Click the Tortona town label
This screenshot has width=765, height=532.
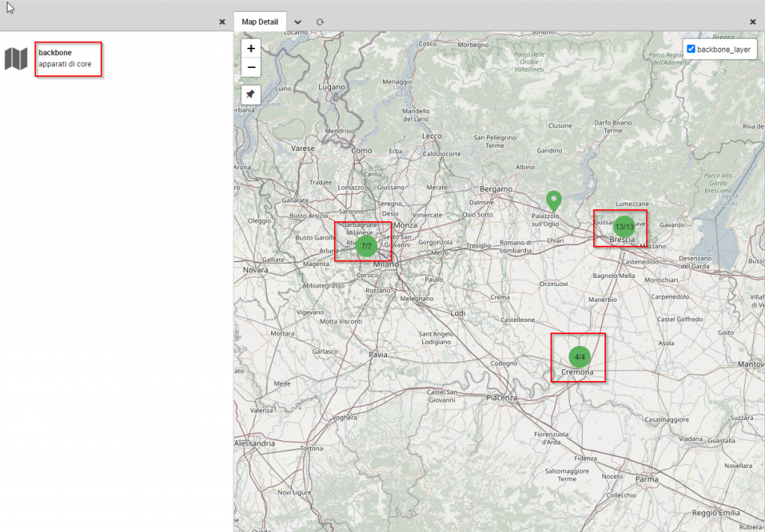[x=312, y=448]
